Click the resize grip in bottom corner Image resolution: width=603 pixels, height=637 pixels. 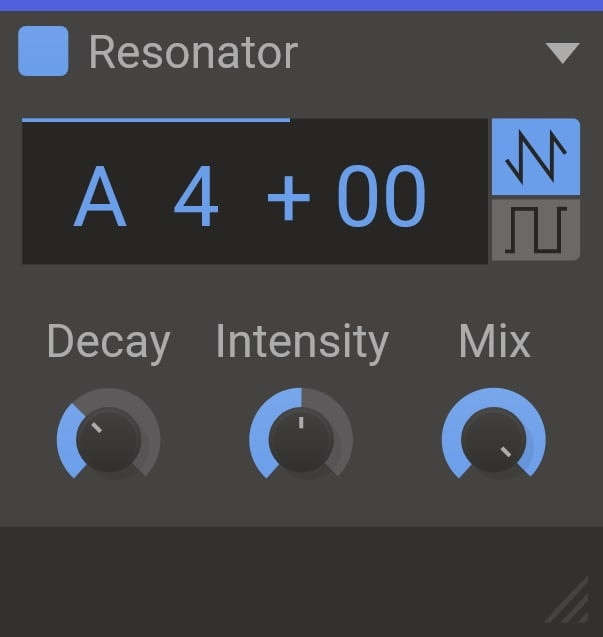click(568, 604)
